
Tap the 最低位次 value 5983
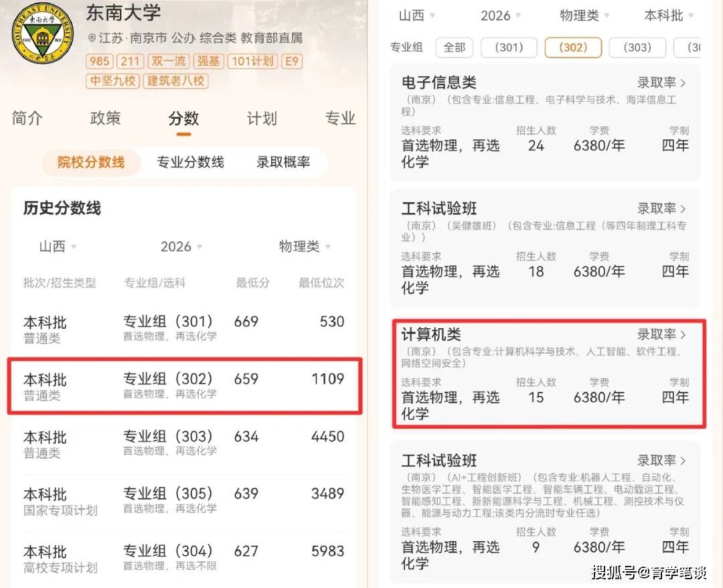[x=328, y=551]
